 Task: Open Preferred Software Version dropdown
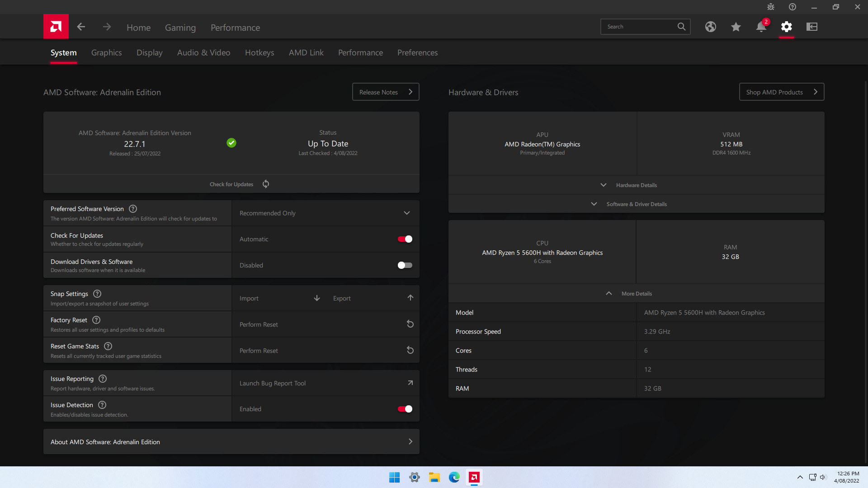tap(325, 213)
